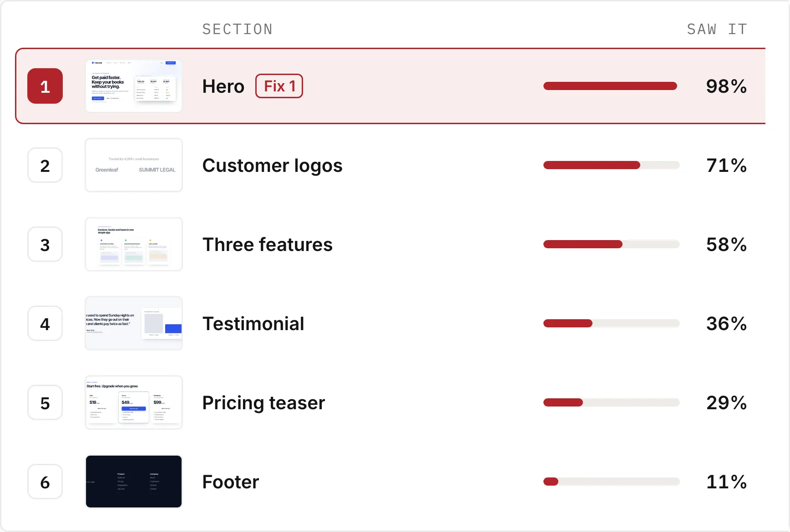
Task: Select the 58% value
Action: point(726,245)
